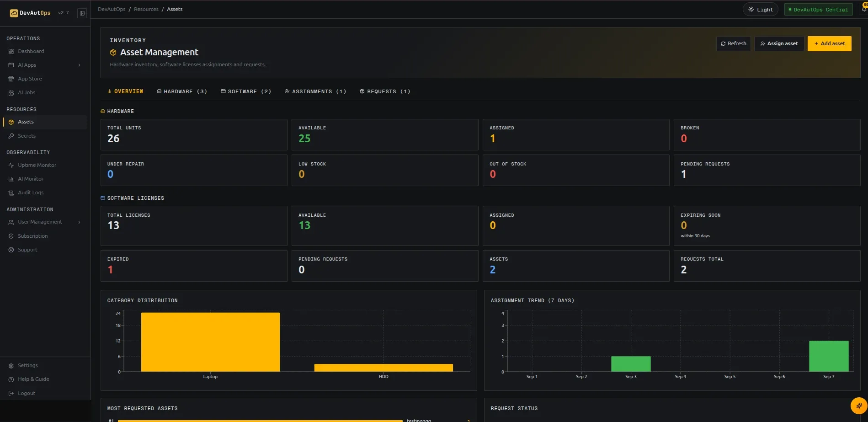Open AI Monitor in the sidebar

[x=31, y=179]
